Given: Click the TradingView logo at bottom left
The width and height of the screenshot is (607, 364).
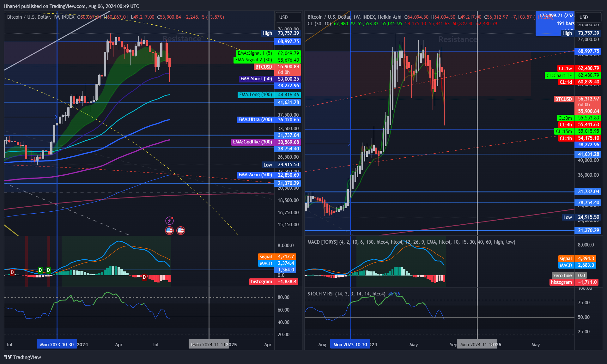Looking at the screenshot, I should pos(23,357).
